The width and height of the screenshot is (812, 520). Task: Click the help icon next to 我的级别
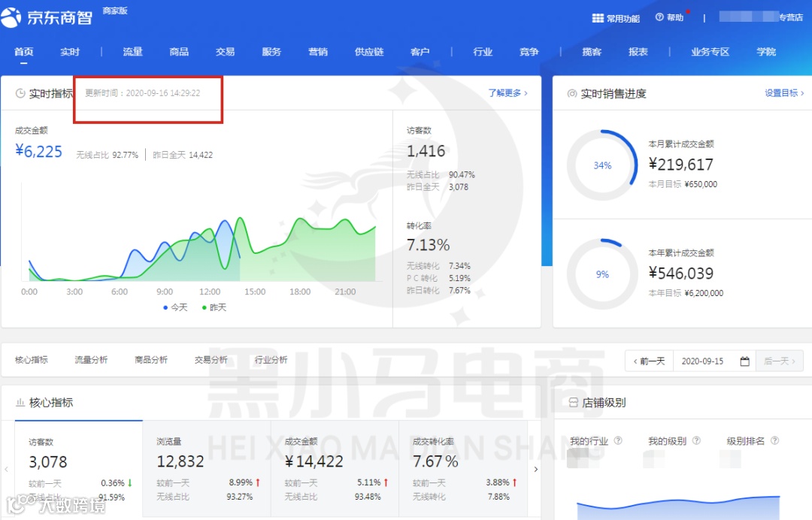tap(696, 440)
